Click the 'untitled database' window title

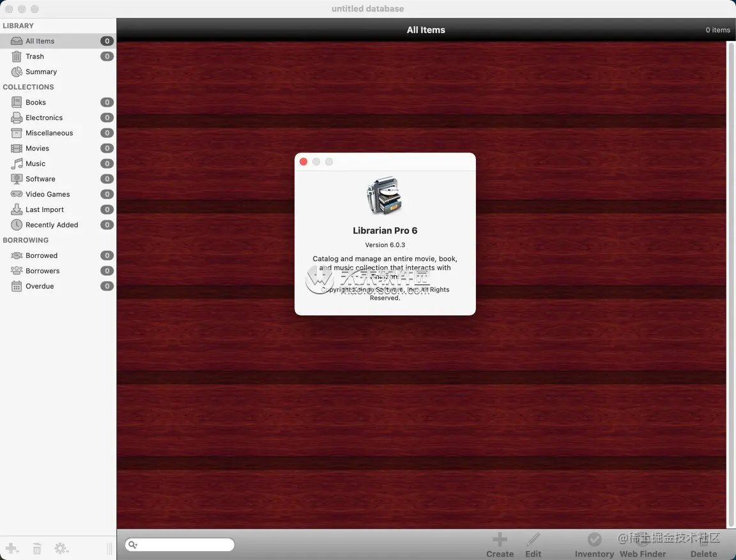(x=367, y=8)
